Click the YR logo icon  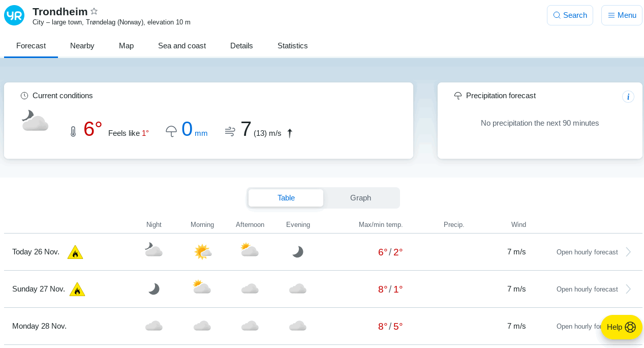pyautogui.click(x=14, y=15)
